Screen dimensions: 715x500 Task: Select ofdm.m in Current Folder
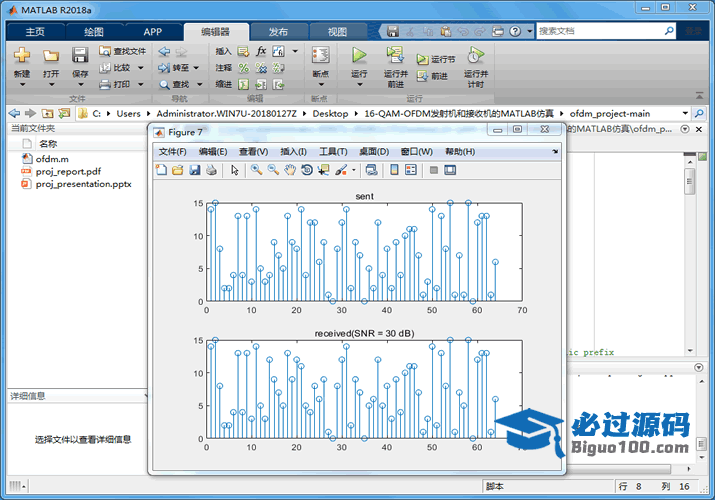52,159
